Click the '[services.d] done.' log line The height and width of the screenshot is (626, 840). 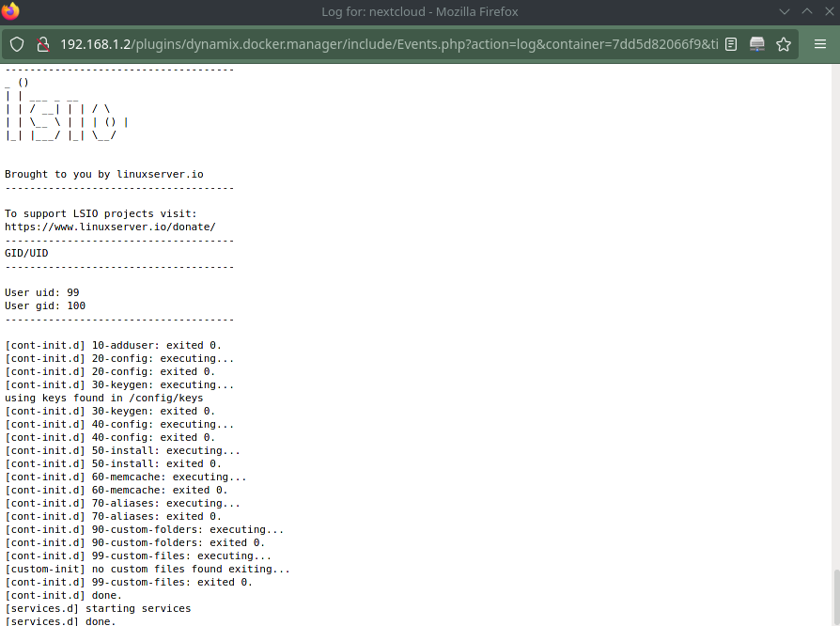coord(60,621)
